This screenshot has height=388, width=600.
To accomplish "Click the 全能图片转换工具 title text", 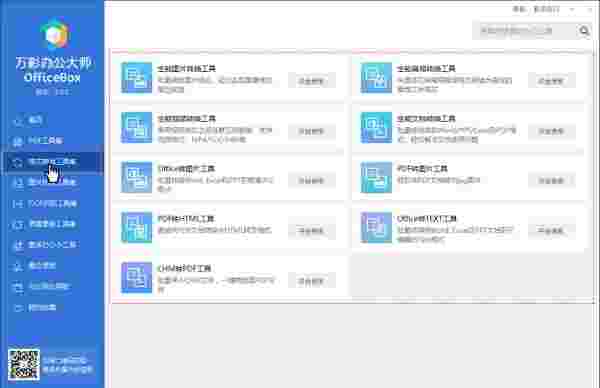I will click(187, 68).
